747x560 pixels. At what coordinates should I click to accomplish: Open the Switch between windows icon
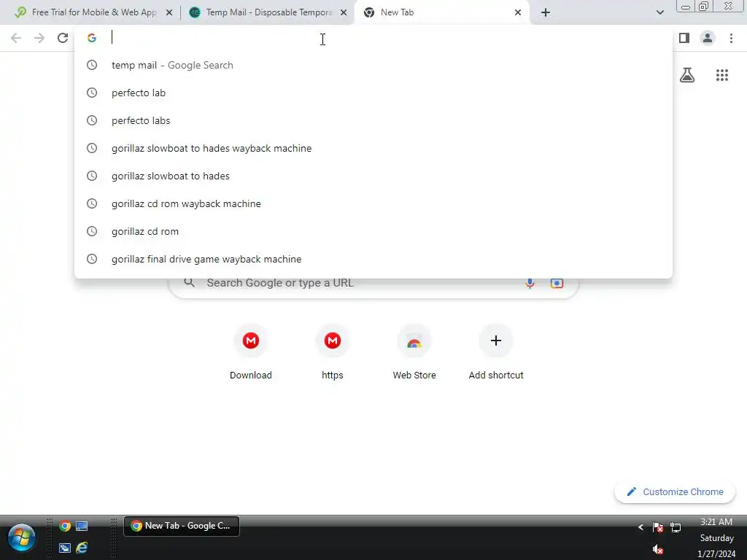point(65,548)
